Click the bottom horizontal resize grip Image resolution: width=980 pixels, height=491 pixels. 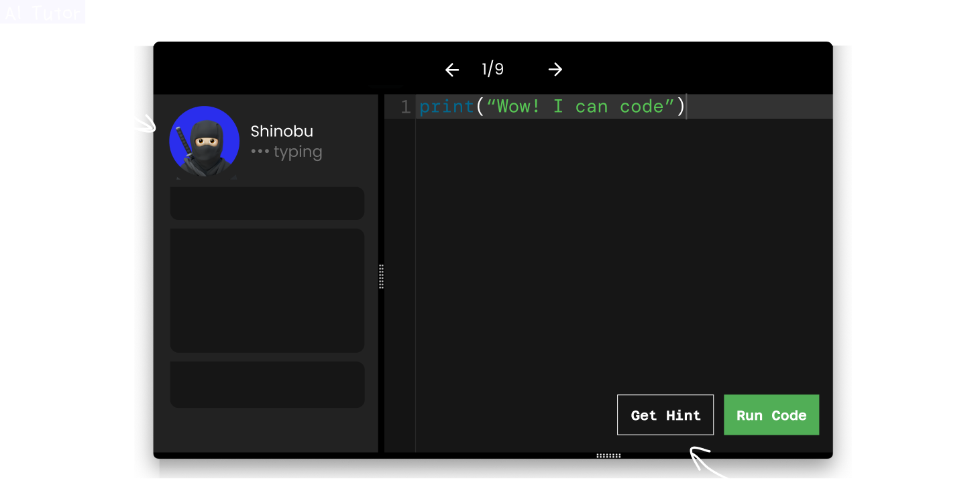[608, 455]
